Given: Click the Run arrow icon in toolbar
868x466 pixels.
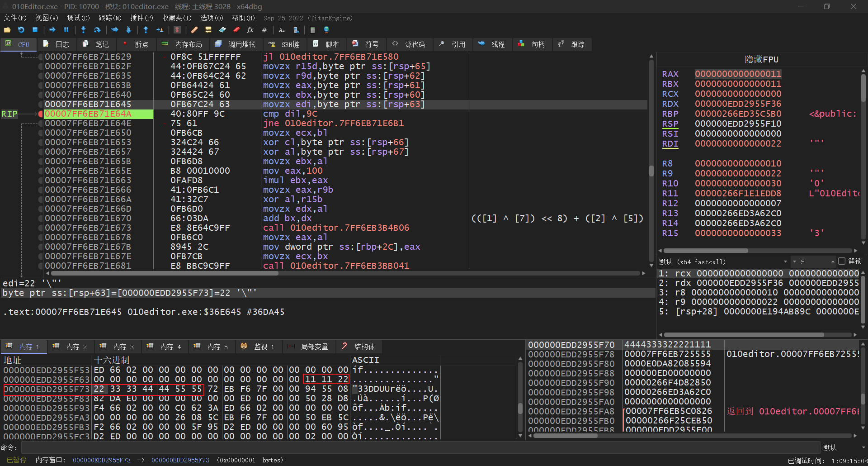Looking at the screenshot, I should (x=52, y=30).
